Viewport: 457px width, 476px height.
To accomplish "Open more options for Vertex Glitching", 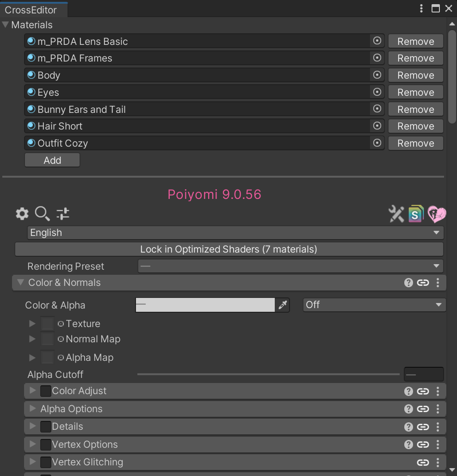I will coord(438,462).
